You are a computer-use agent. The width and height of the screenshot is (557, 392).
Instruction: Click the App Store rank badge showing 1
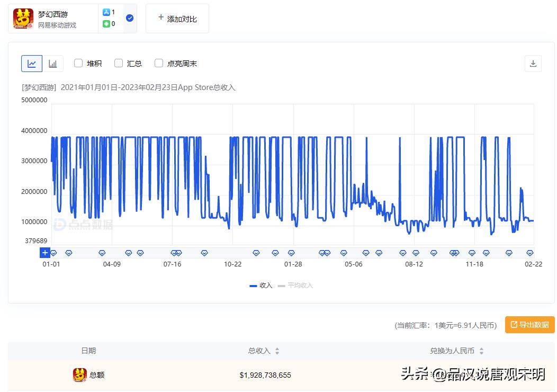click(x=106, y=12)
